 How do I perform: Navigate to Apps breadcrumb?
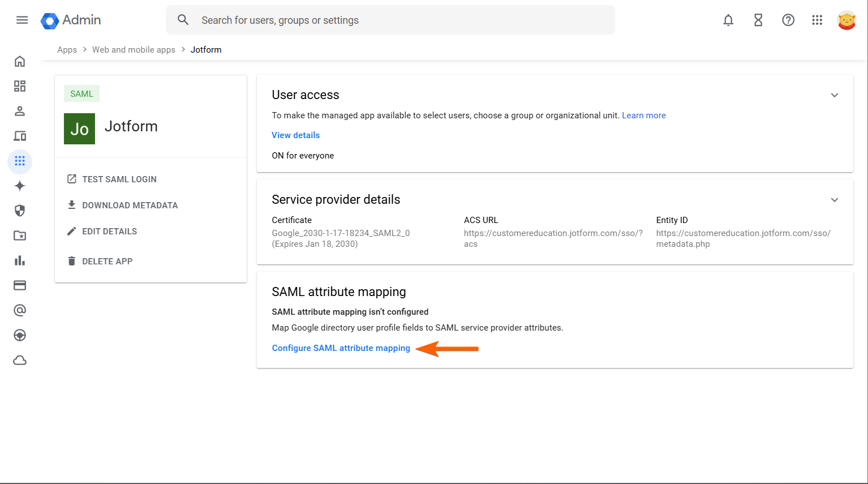coord(67,50)
